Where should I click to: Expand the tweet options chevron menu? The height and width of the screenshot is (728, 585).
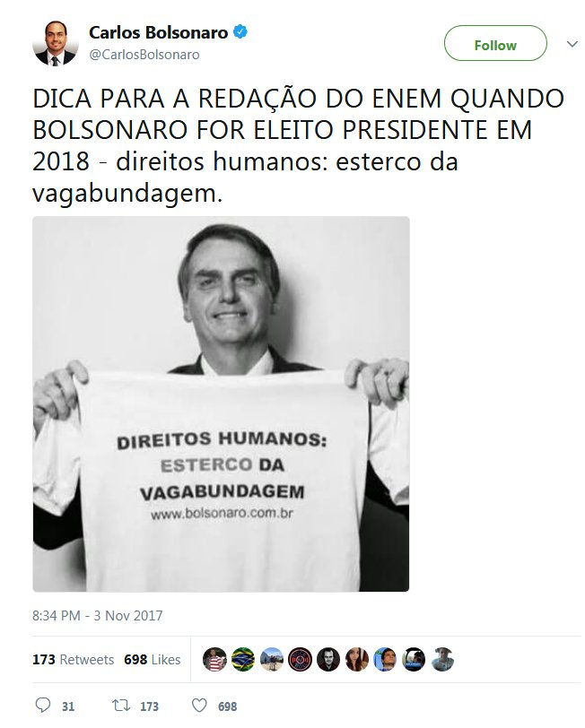click(572, 44)
